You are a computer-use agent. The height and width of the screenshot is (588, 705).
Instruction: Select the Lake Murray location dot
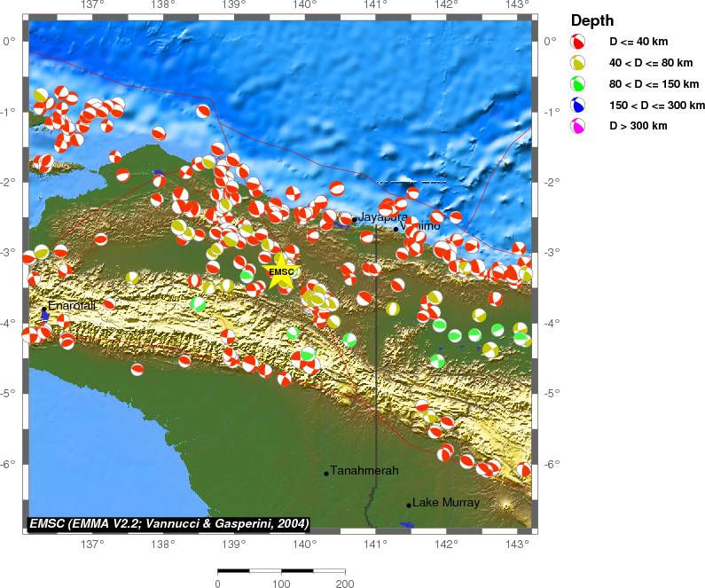[409, 505]
